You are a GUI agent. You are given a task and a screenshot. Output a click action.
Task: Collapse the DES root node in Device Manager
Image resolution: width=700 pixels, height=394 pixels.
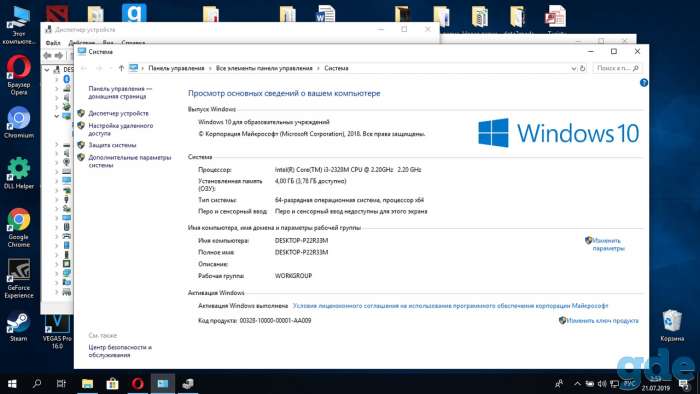point(47,70)
